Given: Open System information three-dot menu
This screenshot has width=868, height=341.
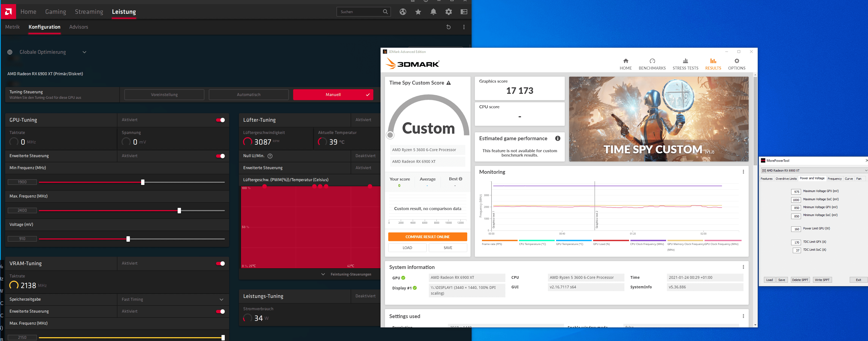Looking at the screenshot, I should [x=743, y=267].
